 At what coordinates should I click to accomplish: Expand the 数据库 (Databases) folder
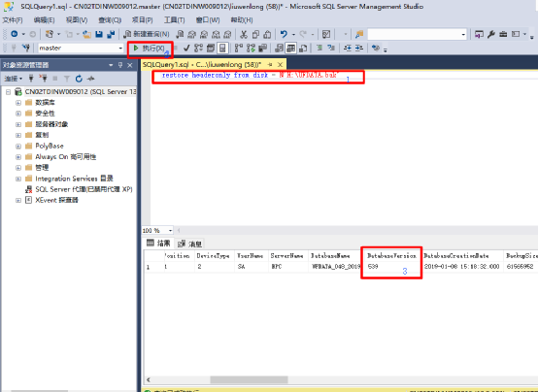pos(18,103)
